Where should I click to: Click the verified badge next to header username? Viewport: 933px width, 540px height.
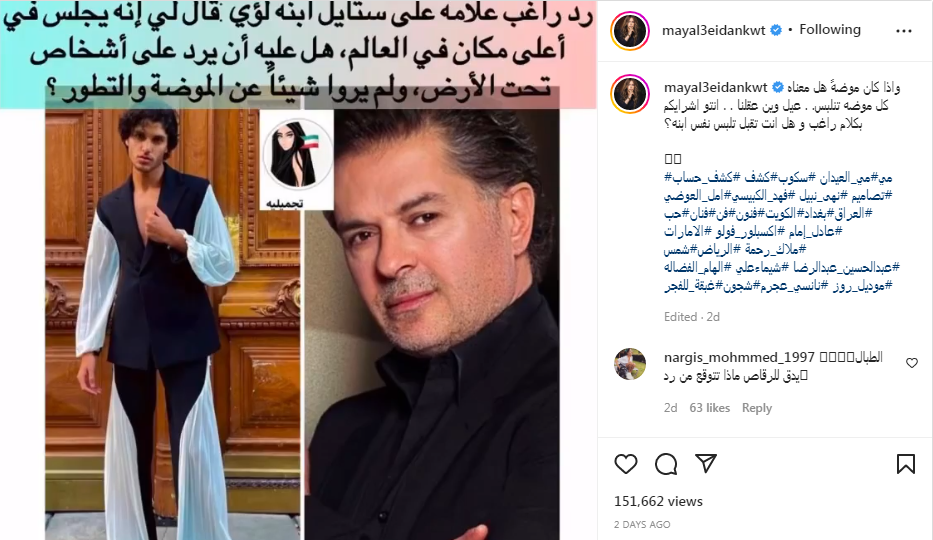tap(776, 30)
